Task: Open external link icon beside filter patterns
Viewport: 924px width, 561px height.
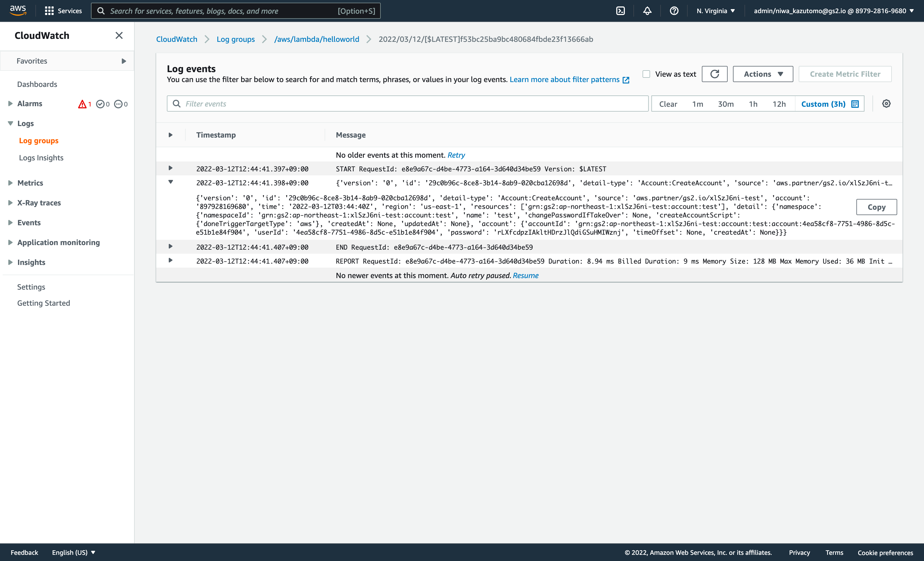Action: pos(626,80)
